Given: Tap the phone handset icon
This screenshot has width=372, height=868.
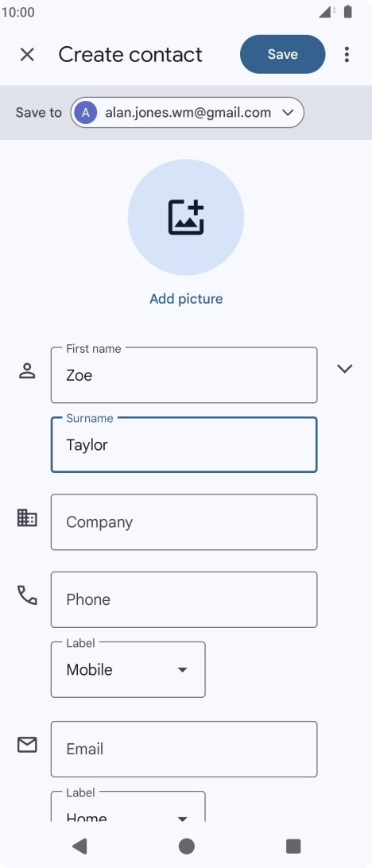Looking at the screenshot, I should (27, 595).
